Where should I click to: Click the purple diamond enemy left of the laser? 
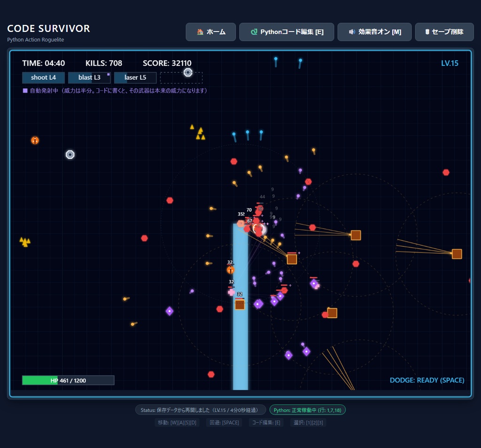(x=169, y=311)
